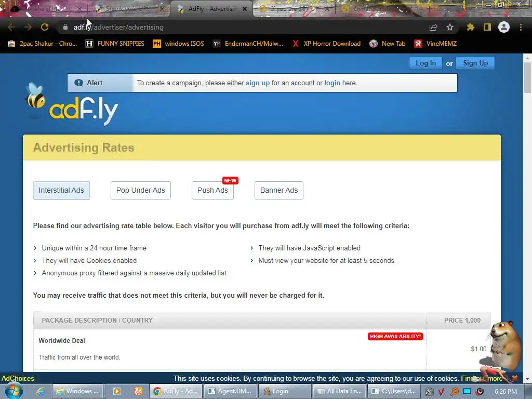Select the Banner Ads tab
This screenshot has height=399, width=532.
click(x=279, y=190)
